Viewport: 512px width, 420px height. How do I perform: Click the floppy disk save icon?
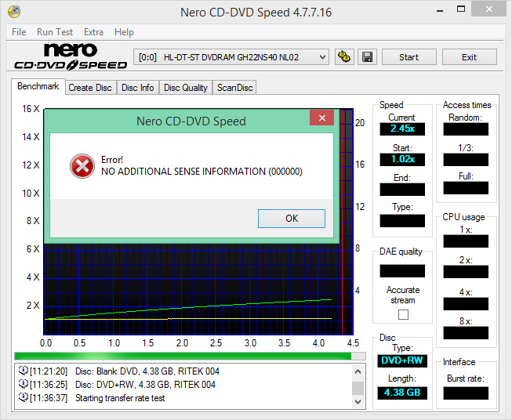click(368, 57)
